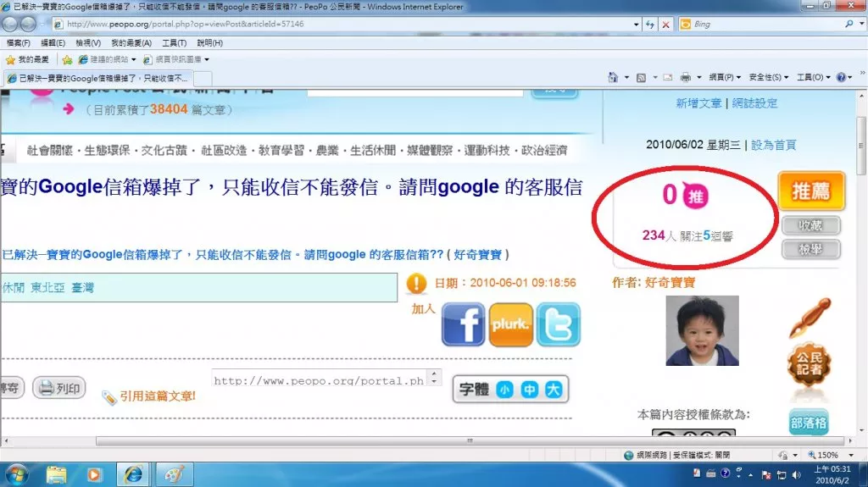Click the 東北亞 tag link
The width and height of the screenshot is (868, 487).
[47, 288]
